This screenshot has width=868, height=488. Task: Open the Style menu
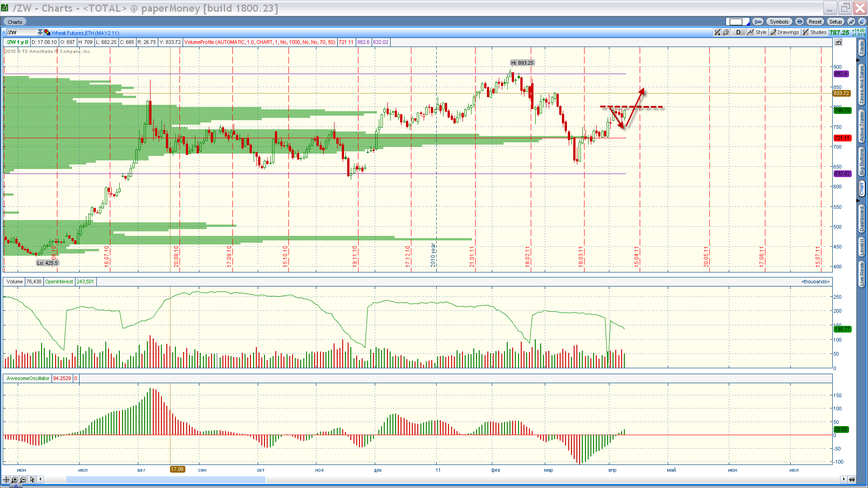(x=757, y=32)
